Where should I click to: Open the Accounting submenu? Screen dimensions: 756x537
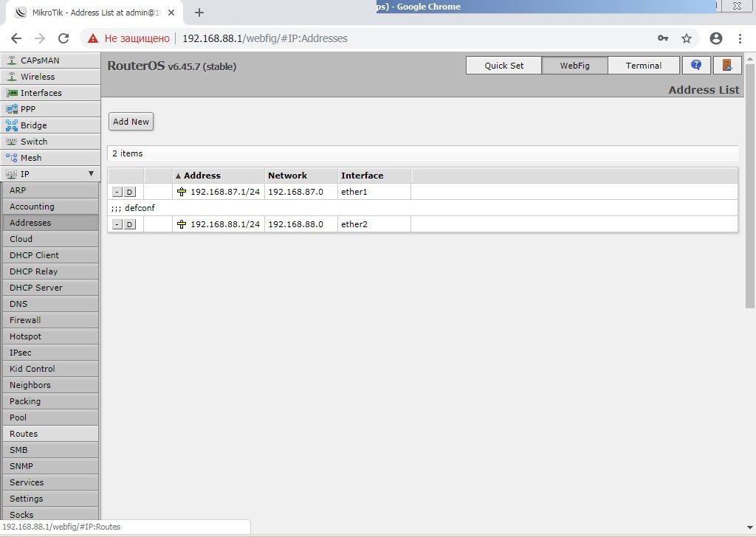click(50, 207)
